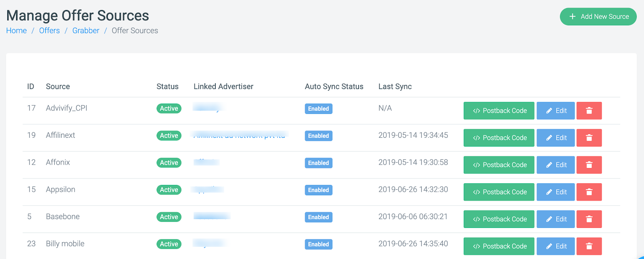Select last sync time 2019-05-14 19:30:58

point(413,162)
